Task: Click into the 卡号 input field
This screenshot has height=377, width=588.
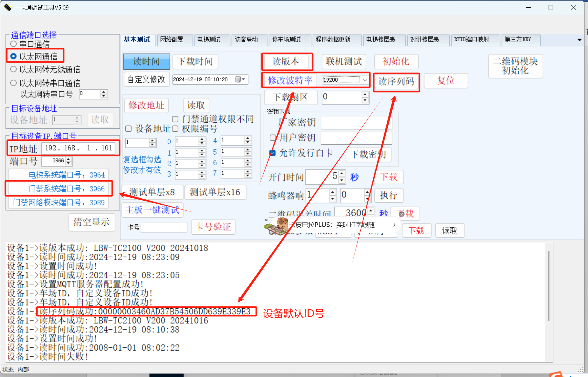Action: tap(164, 227)
